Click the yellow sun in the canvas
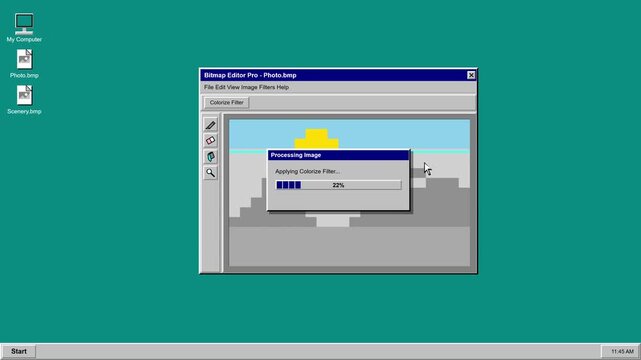This screenshot has height=360, width=641. tap(316, 139)
